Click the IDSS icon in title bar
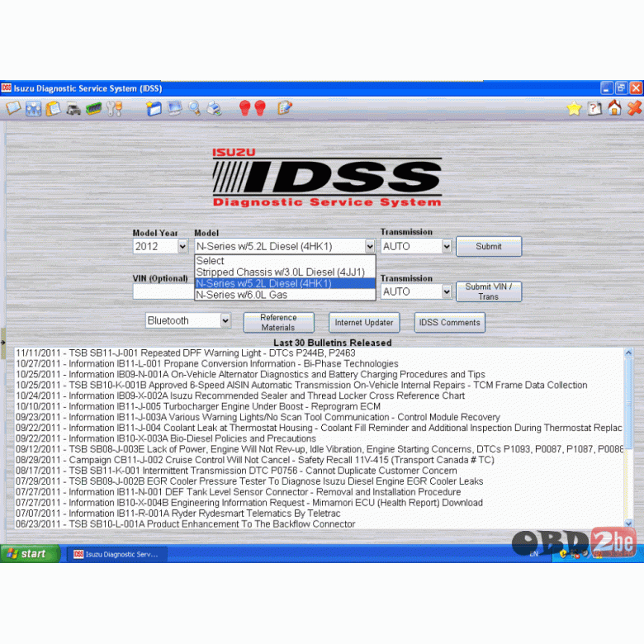Image resolution: width=644 pixels, height=644 pixels. click(6, 88)
